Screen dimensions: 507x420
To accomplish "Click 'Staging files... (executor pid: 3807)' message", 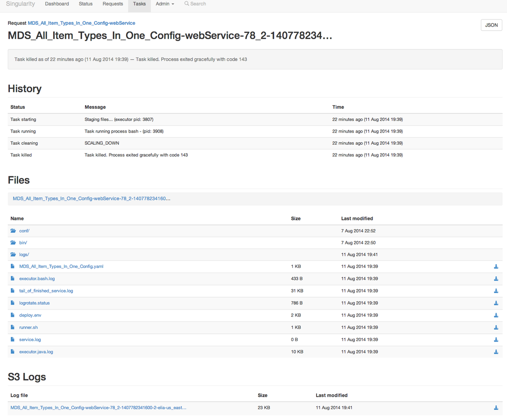I will click(x=119, y=119).
